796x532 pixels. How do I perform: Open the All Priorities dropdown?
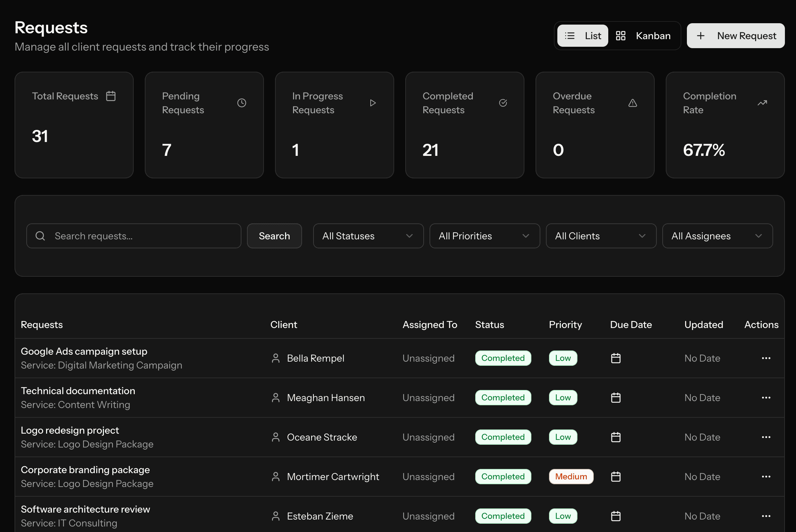point(484,236)
